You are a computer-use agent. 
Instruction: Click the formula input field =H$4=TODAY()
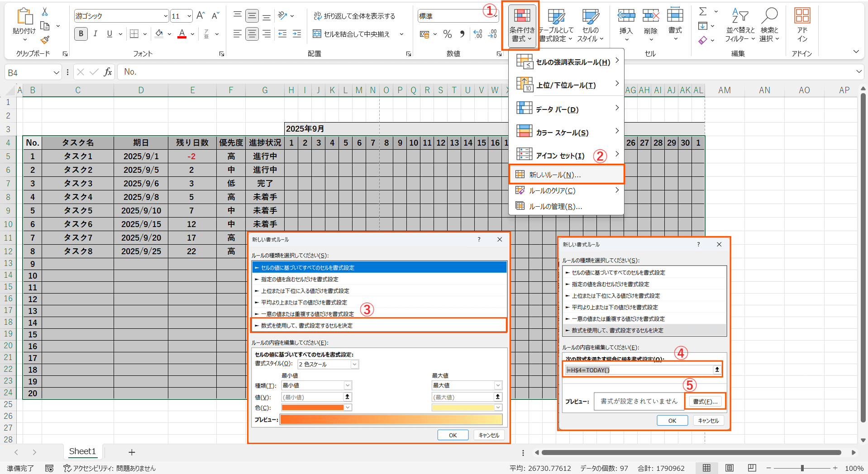coord(638,370)
